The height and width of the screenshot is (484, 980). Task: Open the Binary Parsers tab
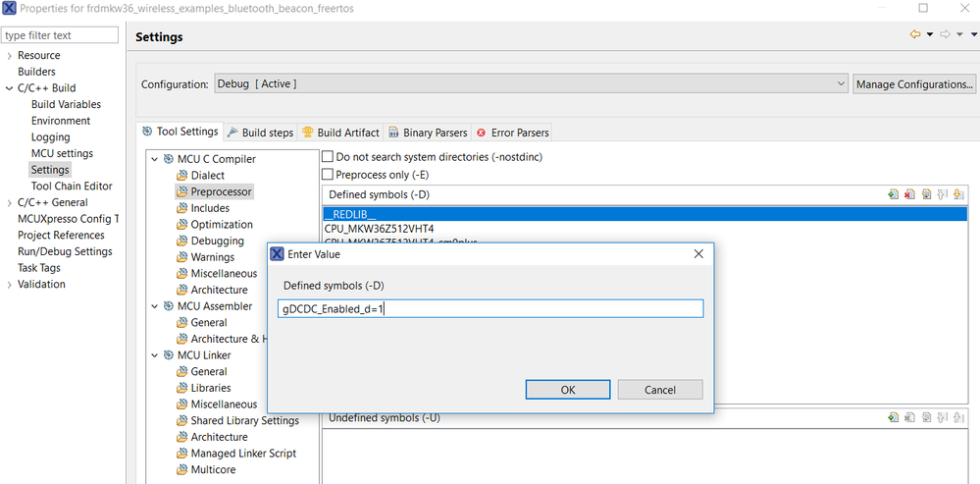pos(428,133)
